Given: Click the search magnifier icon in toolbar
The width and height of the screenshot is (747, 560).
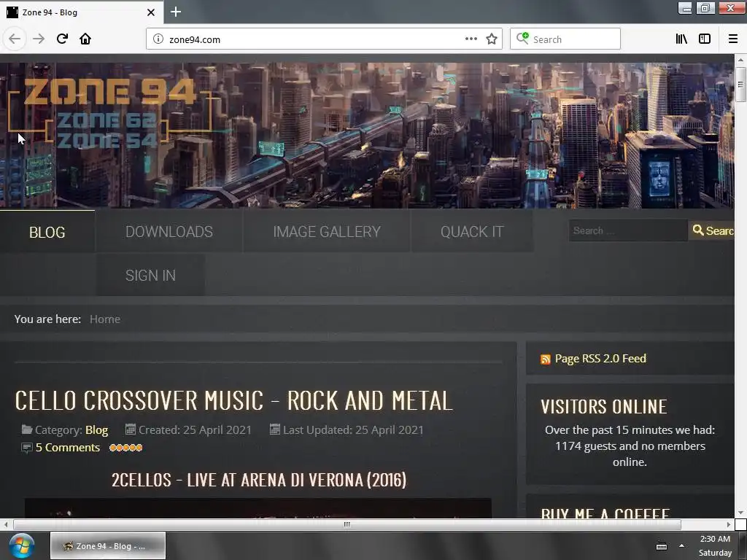Looking at the screenshot, I should tap(522, 38).
